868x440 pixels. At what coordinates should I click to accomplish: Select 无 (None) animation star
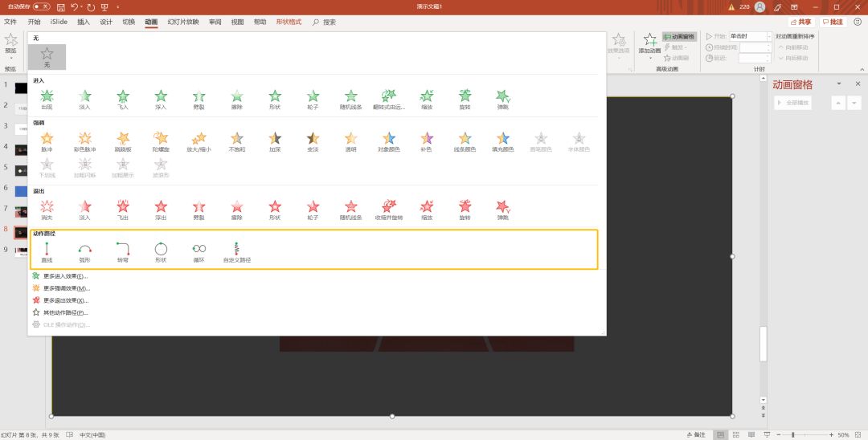tap(47, 57)
